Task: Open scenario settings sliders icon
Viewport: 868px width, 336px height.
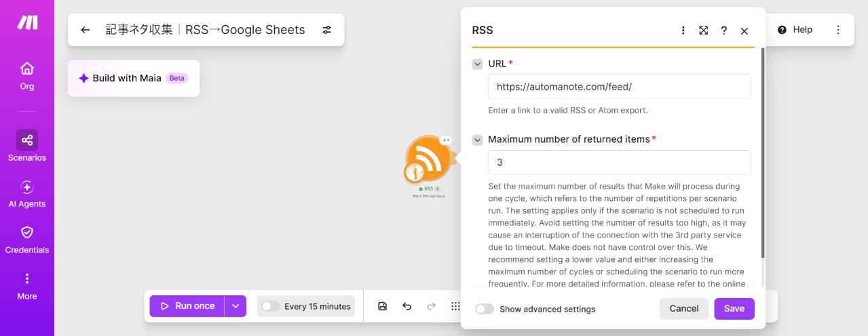Action: [x=327, y=30]
